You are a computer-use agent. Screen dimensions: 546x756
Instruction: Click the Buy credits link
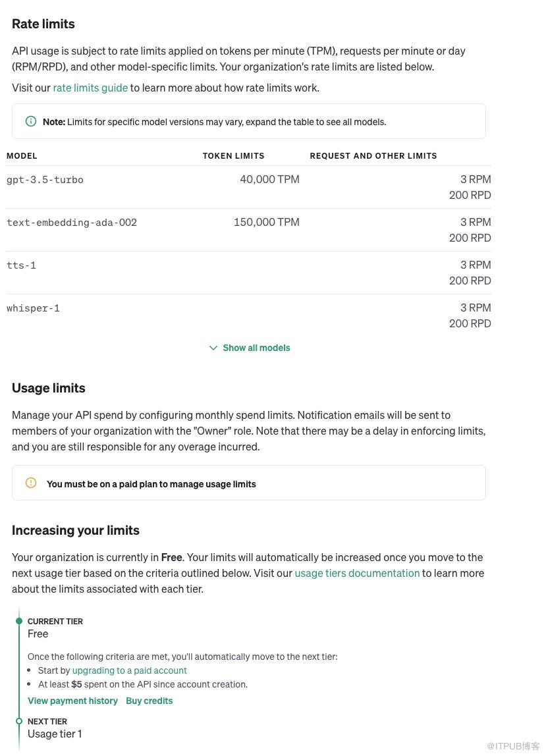(149, 701)
